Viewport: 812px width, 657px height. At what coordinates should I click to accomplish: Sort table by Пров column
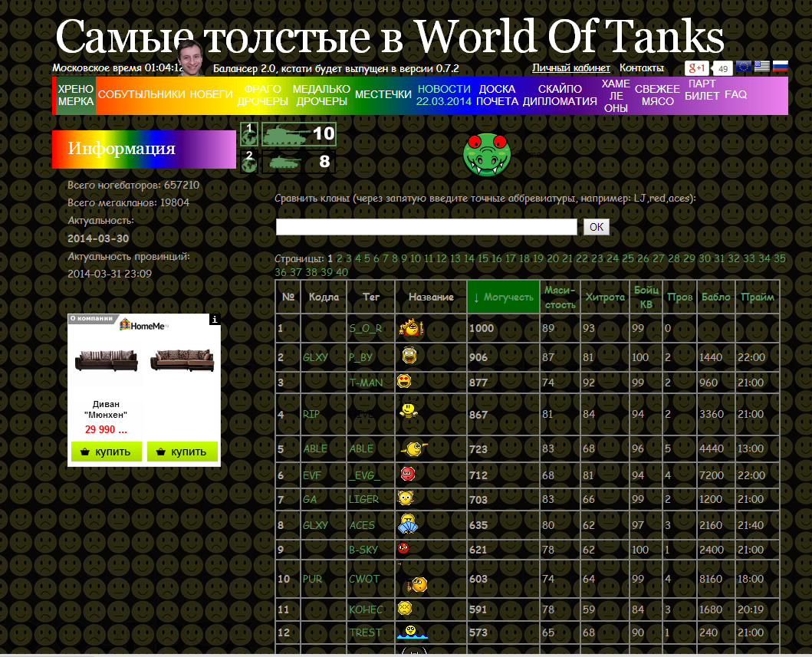pos(679,297)
